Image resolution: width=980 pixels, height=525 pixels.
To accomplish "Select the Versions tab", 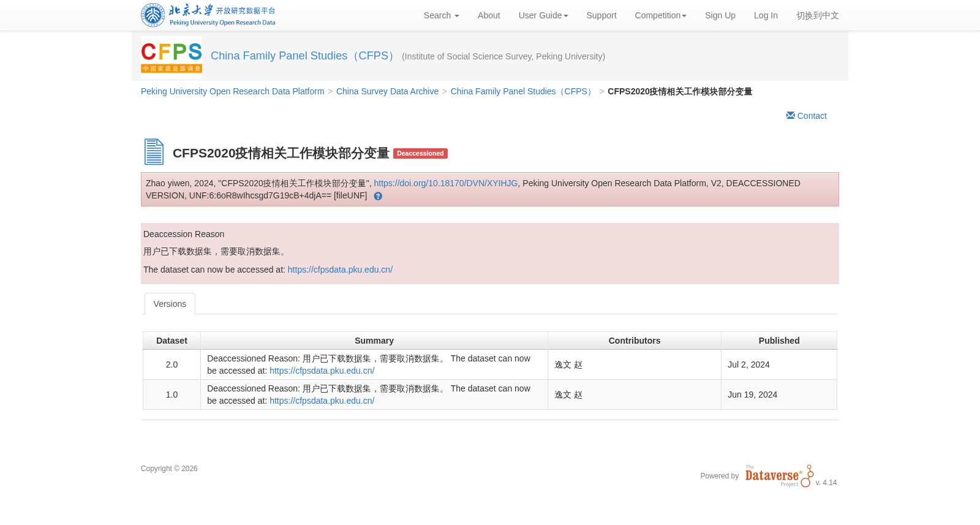I will point(170,304).
